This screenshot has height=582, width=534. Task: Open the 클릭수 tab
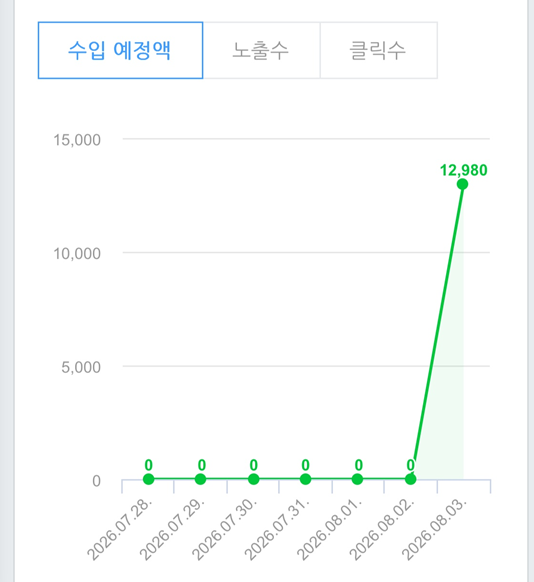coord(379,50)
